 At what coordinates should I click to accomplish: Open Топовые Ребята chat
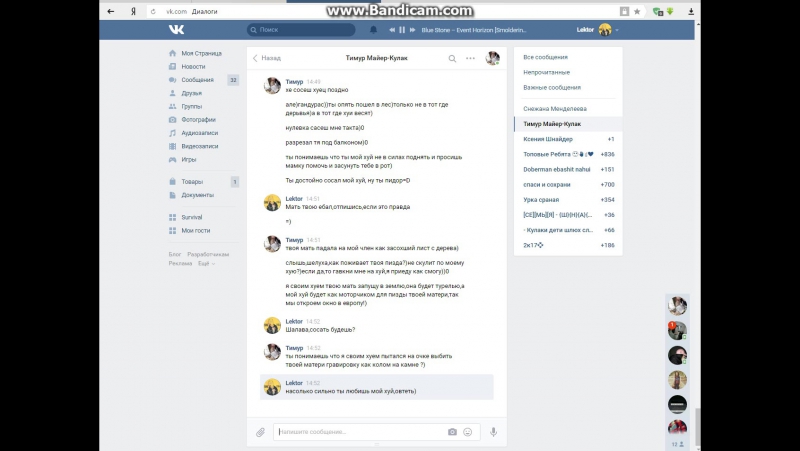[x=568, y=154]
